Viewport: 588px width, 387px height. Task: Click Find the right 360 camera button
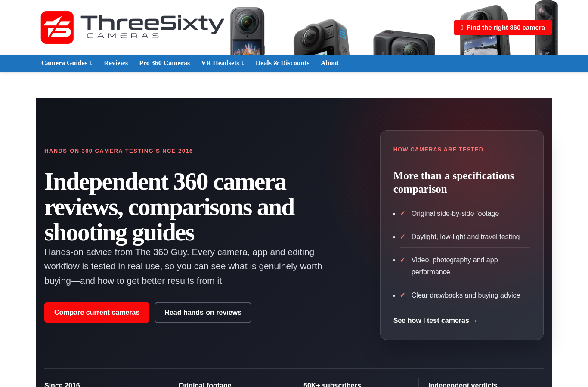[503, 28]
